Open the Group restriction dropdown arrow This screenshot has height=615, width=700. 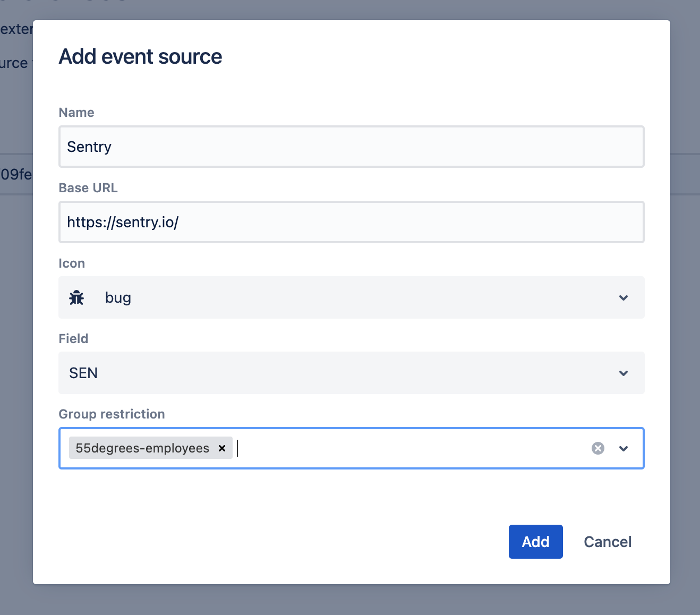click(x=624, y=449)
